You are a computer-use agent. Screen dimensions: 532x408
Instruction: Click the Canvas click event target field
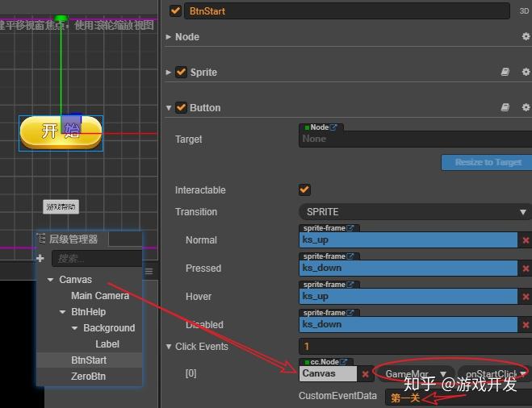point(328,373)
